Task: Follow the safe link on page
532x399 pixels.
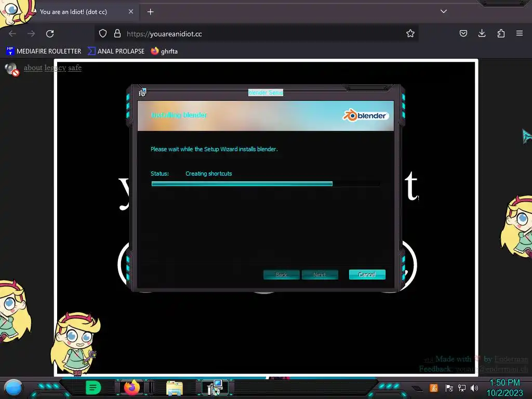Action: pyautogui.click(x=75, y=68)
